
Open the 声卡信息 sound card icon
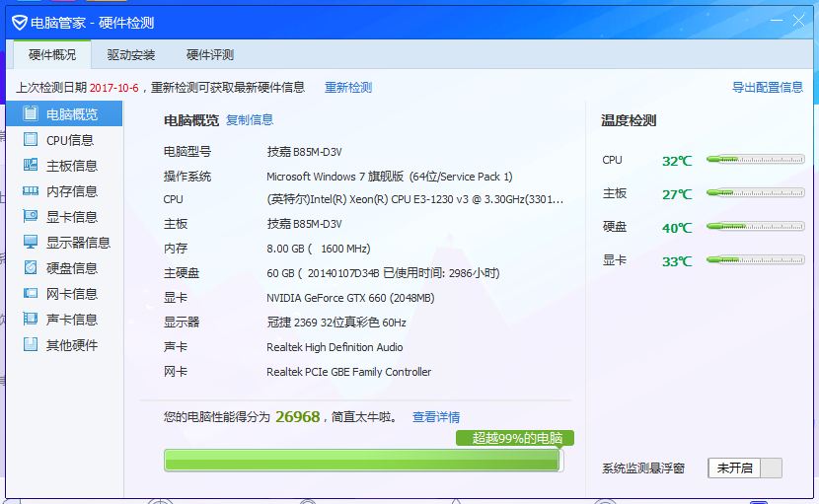(31, 319)
